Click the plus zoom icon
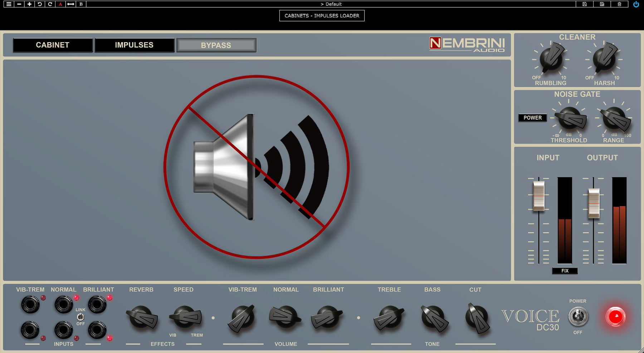Screen dimensions: 644x353 tap(29, 4)
